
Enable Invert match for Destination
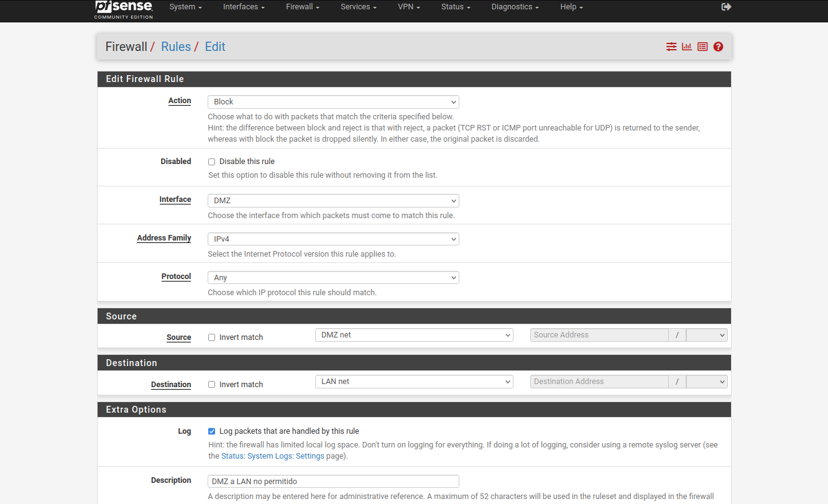[211, 385]
